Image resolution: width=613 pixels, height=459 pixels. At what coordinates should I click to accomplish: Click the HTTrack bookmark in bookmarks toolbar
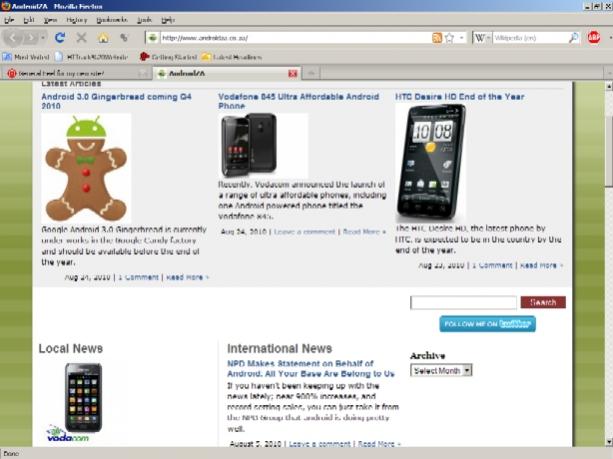[92, 57]
